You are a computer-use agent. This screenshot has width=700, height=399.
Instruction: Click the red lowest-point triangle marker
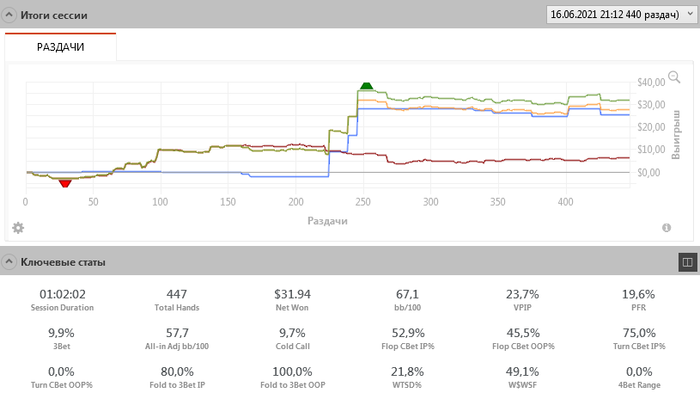[x=65, y=183]
